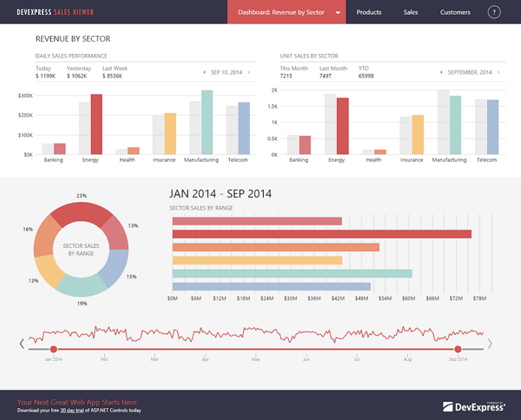The image size is (521, 420).
Task: Click the Insurance bar in daily sales chart
Action: (x=170, y=134)
